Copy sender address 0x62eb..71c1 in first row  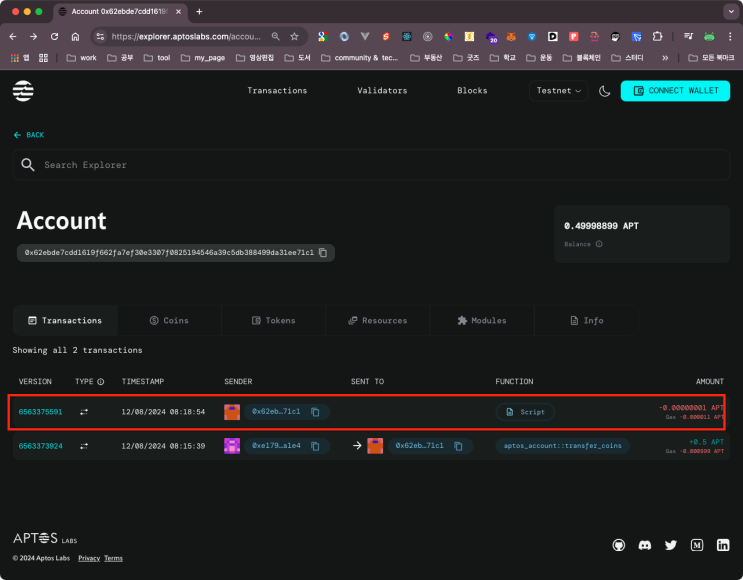(315, 412)
